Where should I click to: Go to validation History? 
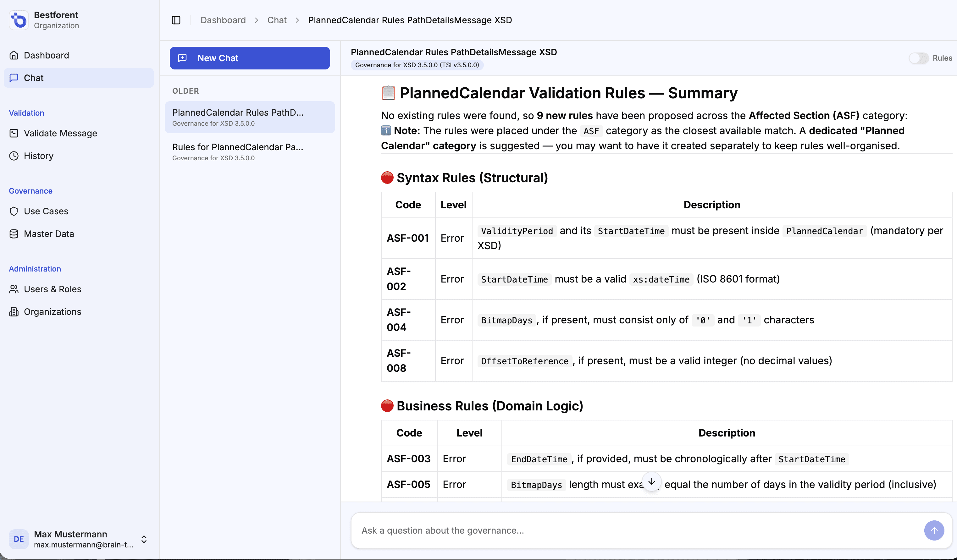coord(38,156)
